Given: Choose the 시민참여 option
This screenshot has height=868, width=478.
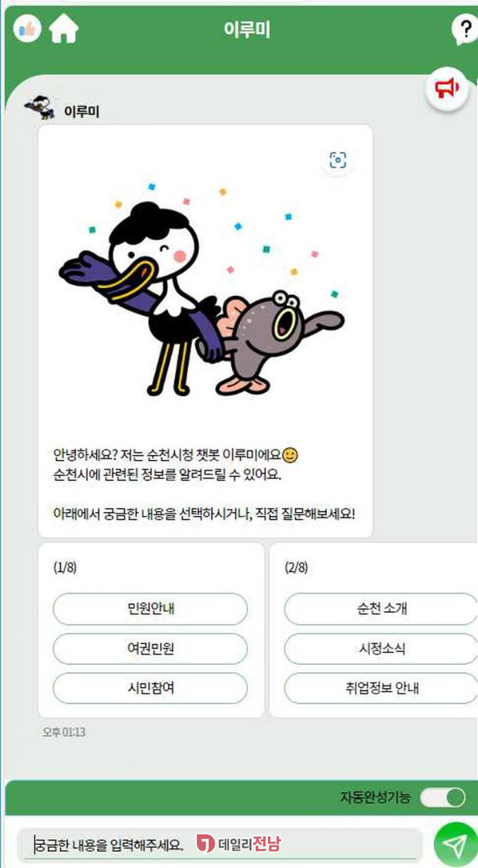Looking at the screenshot, I should pos(150,688).
